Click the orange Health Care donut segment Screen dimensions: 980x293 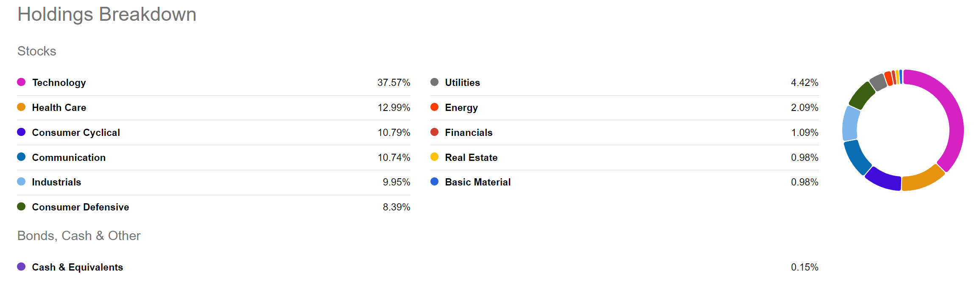922,179
